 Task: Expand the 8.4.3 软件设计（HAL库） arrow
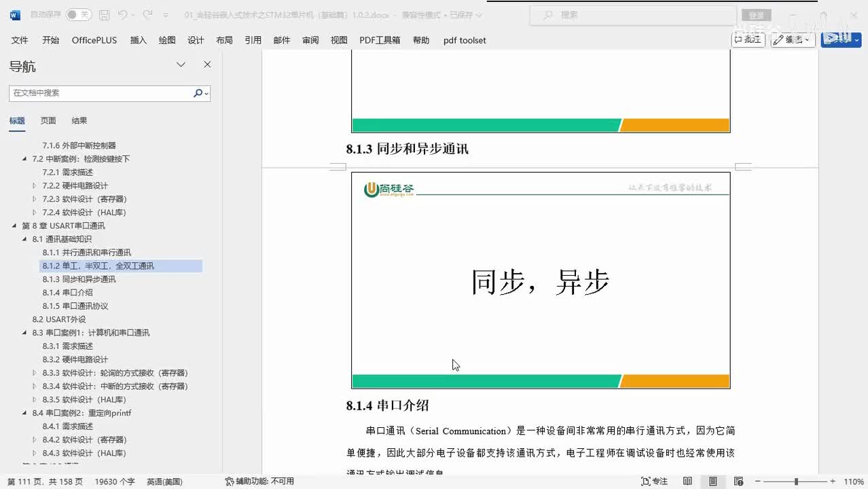(x=35, y=453)
